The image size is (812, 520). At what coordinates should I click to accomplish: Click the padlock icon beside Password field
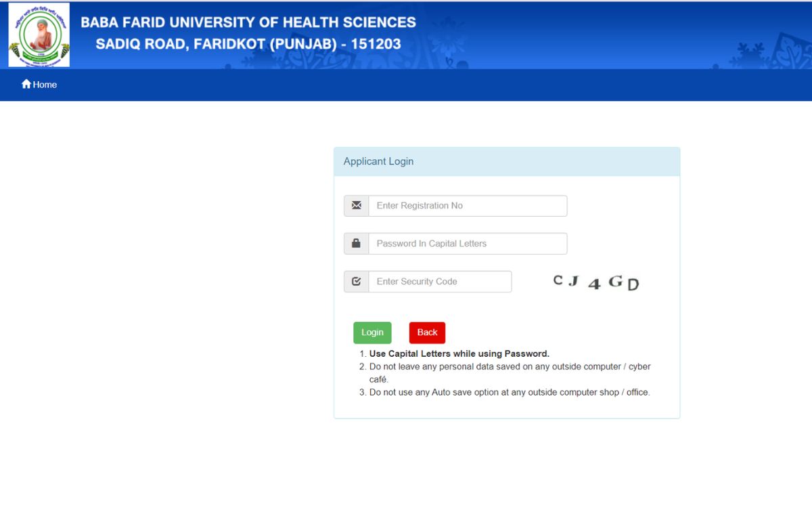tap(356, 244)
